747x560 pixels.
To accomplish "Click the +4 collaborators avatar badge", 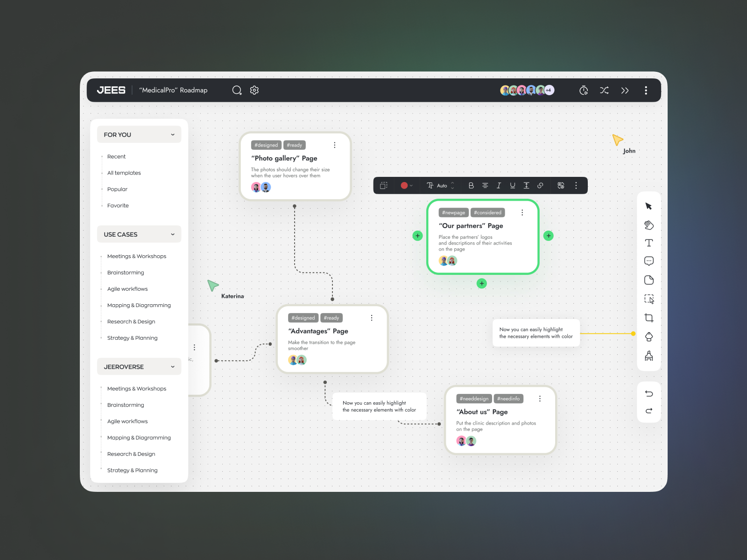I will 549,90.
